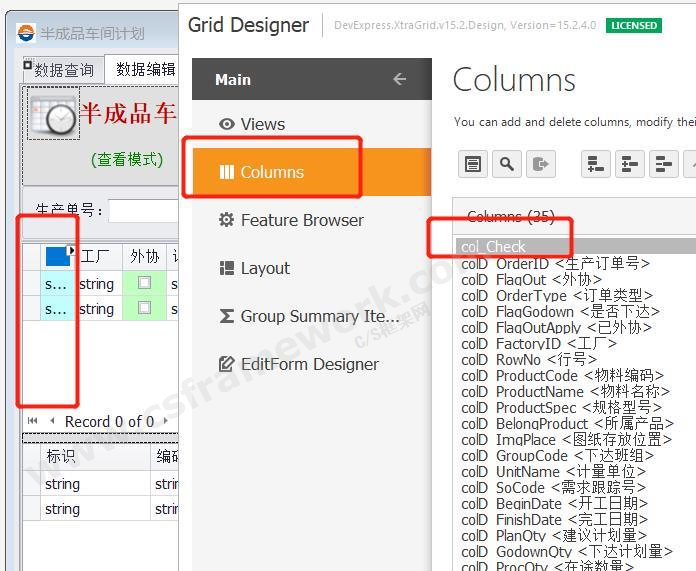Viewport: 696px width, 571px height.
Task: Go to first record in navigator
Action: click(33, 421)
